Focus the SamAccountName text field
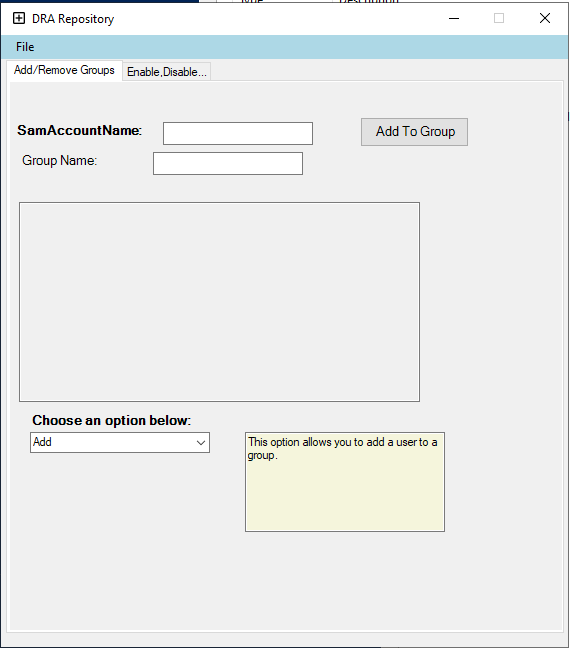This screenshot has height=648, width=570. pyautogui.click(x=238, y=133)
